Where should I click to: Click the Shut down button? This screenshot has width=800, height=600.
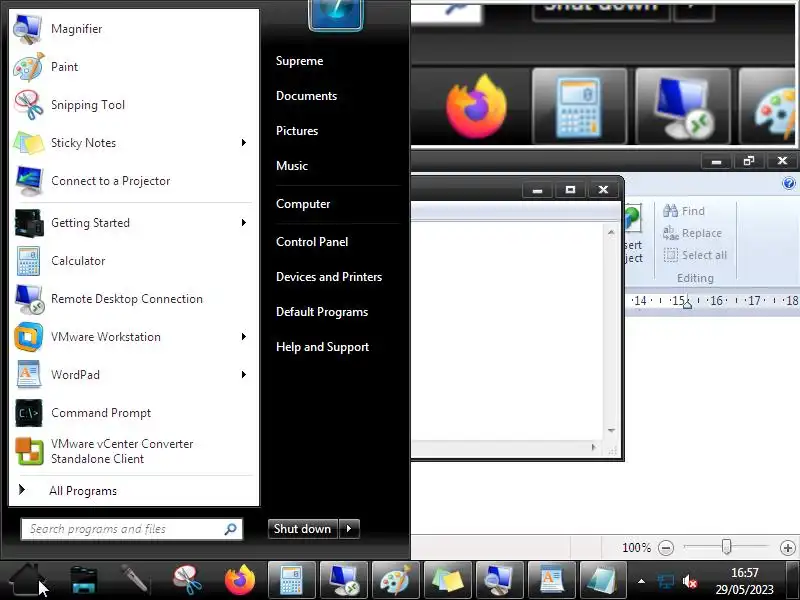(303, 529)
